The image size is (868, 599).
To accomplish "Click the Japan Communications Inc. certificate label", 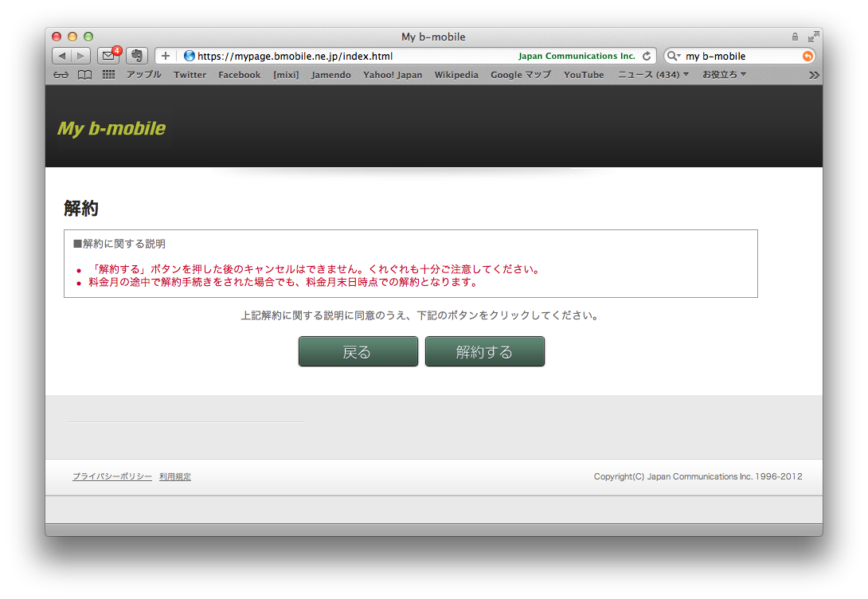I will tap(577, 56).
